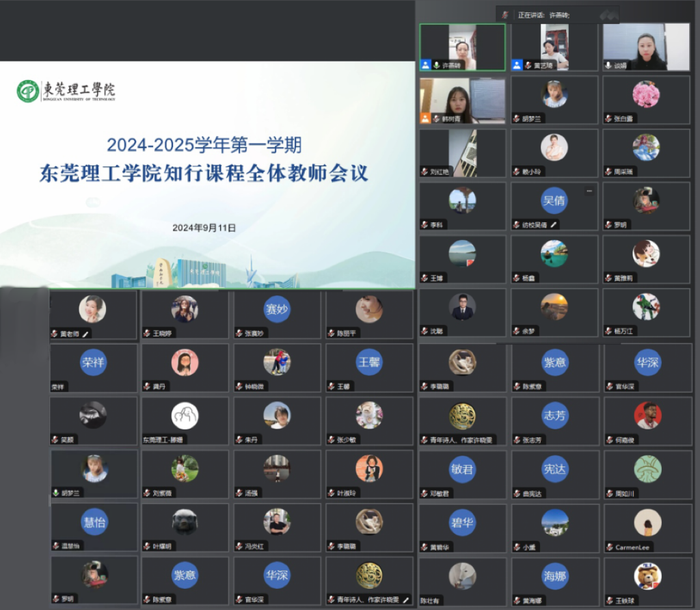Click the orange person badge on 韩树青's tile

[x=425, y=118]
